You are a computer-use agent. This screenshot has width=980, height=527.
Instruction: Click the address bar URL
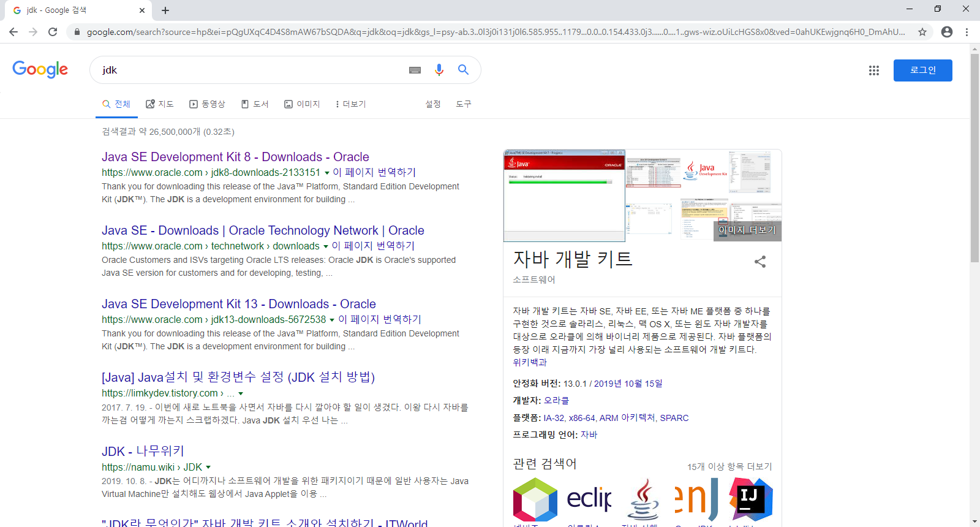496,32
